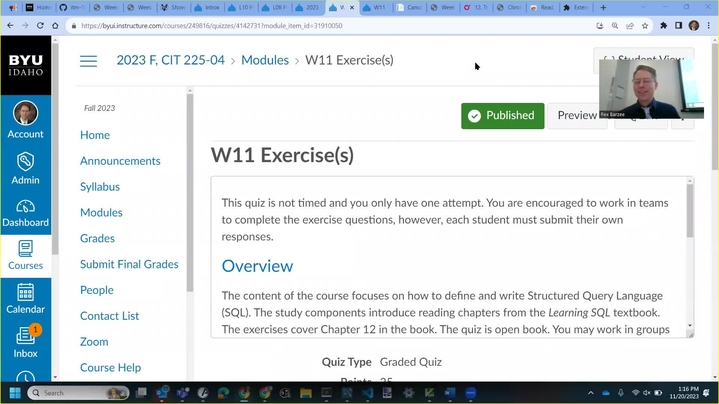719x404 pixels.
Task: Switch to the 2023 browser tab
Action: (308, 7)
